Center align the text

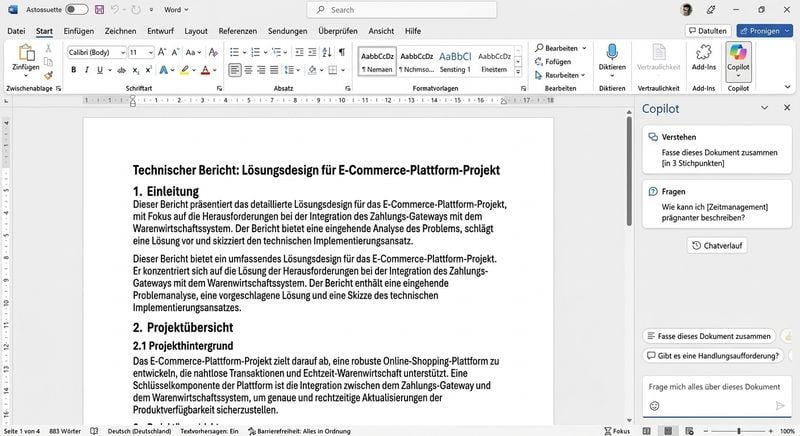pos(248,70)
